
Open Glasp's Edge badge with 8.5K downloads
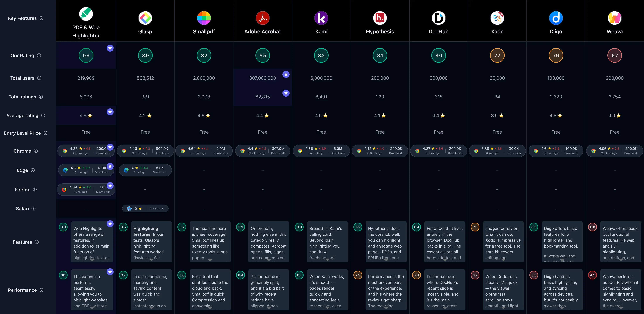pos(145,170)
